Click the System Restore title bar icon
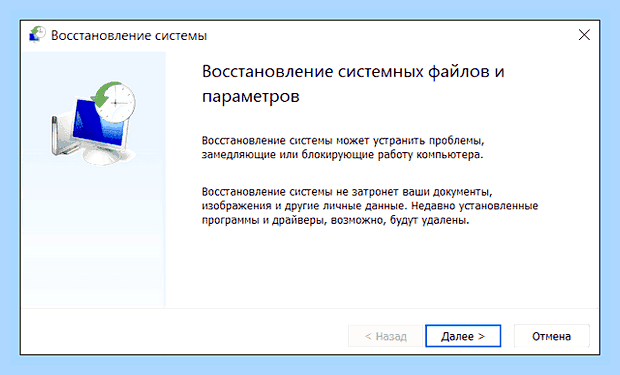620x375 pixels. click(37, 35)
